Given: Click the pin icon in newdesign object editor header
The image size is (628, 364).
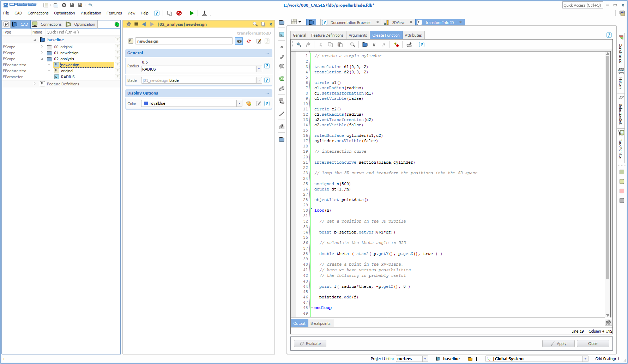Looking at the screenshot, I should point(128,24).
